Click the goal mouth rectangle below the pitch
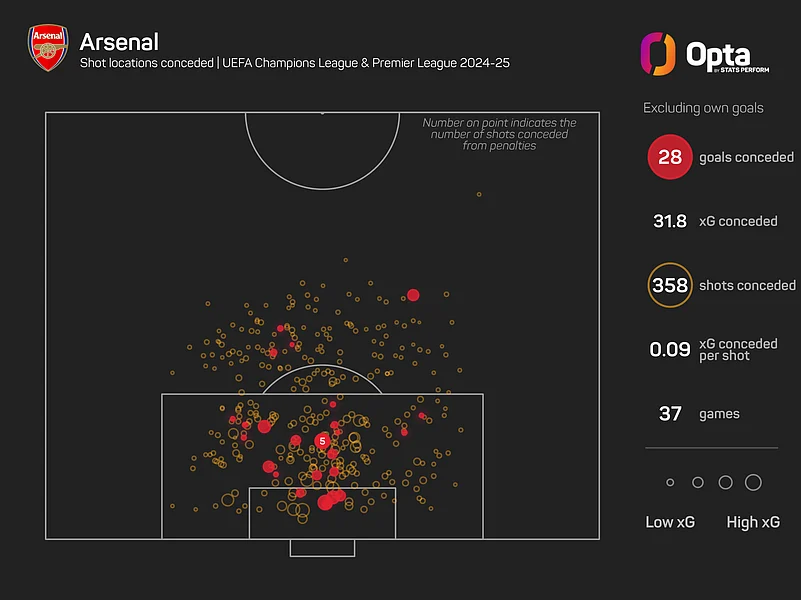Screen dimensions: 801x600 click(322, 548)
